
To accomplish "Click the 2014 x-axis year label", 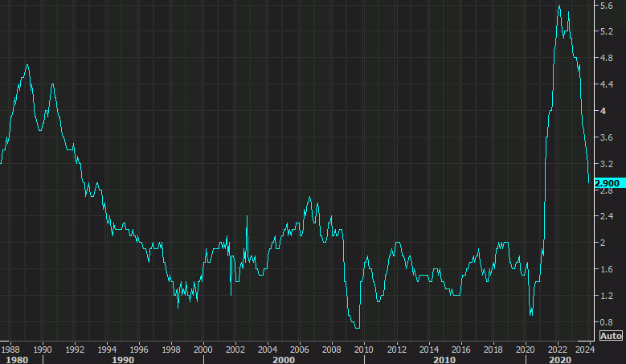I will [x=428, y=350].
